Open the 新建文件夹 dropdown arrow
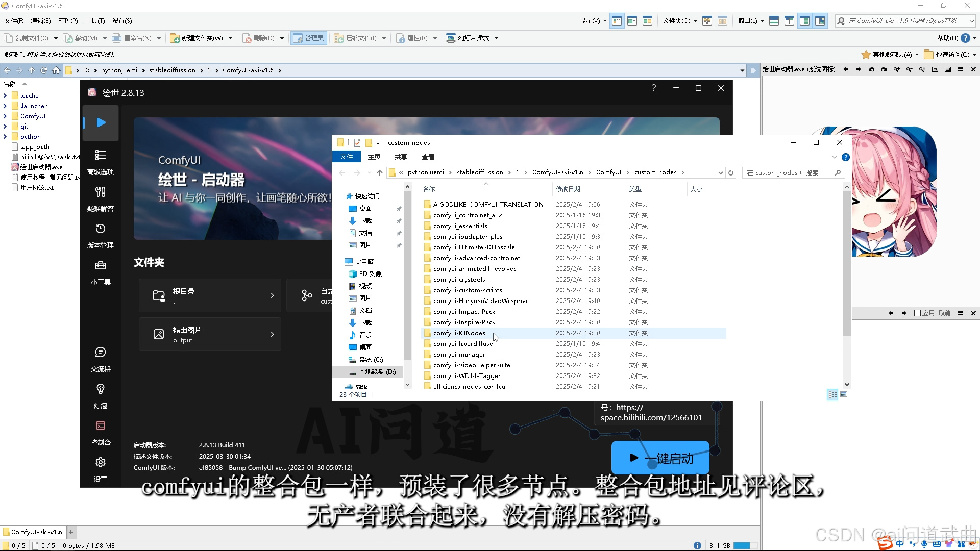980x551 pixels. (231, 38)
